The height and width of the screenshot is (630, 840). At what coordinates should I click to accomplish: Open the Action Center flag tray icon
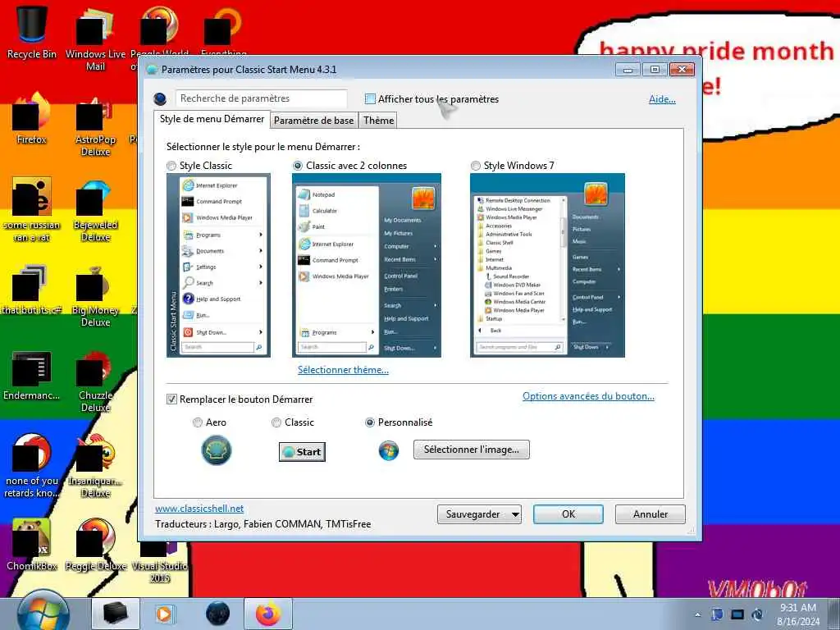pos(717,614)
